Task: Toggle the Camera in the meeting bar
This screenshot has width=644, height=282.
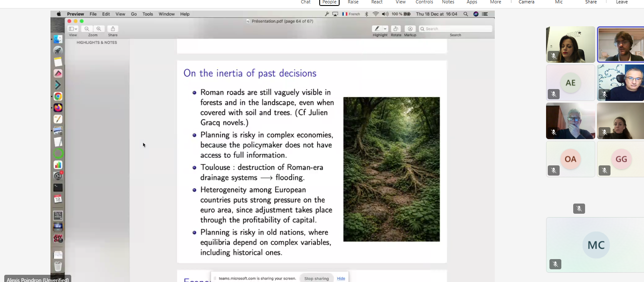Action: tap(526, 2)
